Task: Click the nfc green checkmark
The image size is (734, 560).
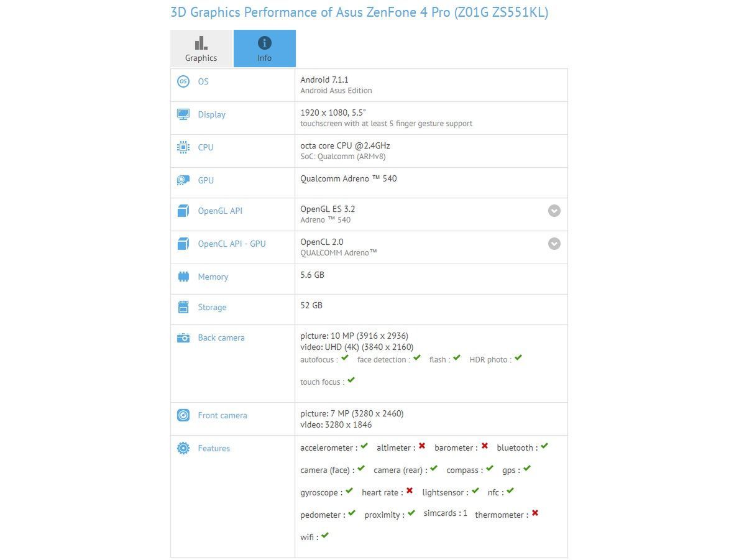Action: click(x=510, y=491)
